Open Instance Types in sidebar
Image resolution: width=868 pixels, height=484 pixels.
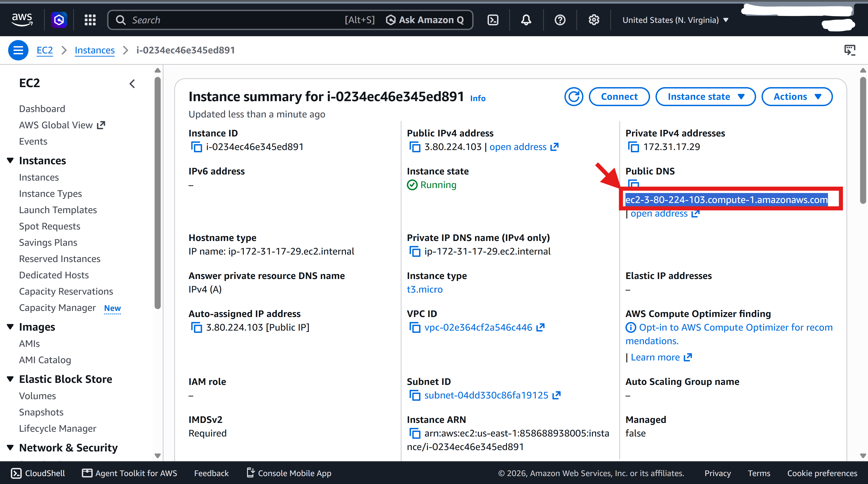click(51, 194)
